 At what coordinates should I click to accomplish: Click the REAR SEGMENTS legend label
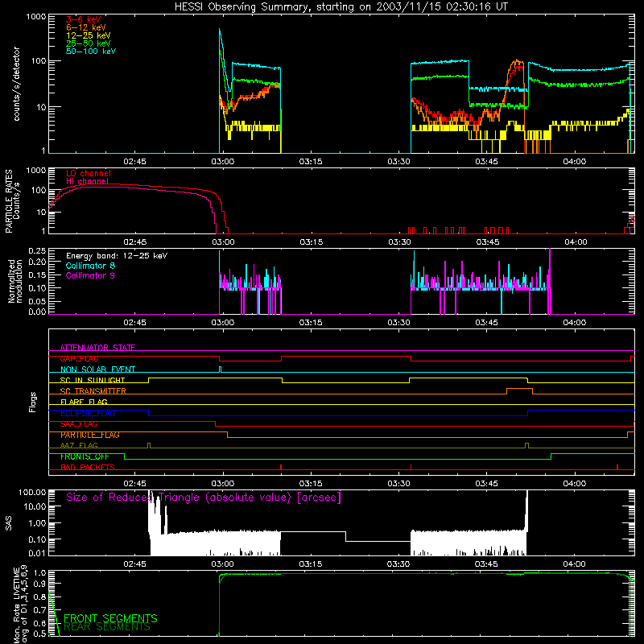click(x=107, y=627)
